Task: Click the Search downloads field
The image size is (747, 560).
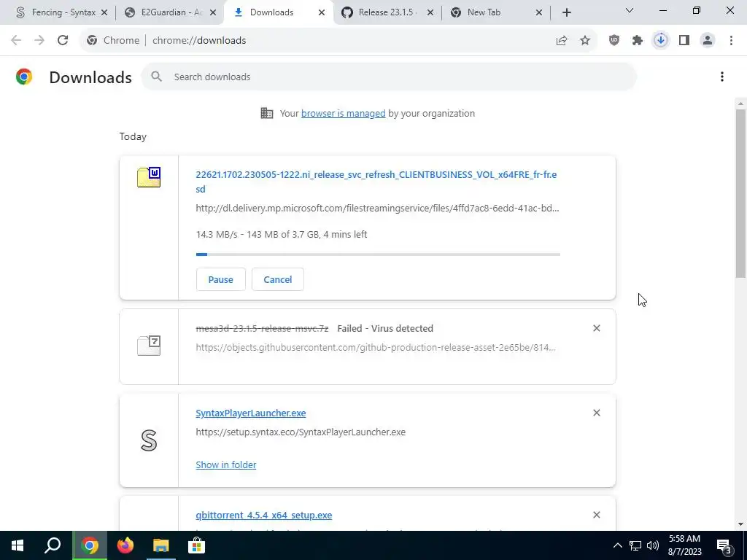Action: coord(388,77)
